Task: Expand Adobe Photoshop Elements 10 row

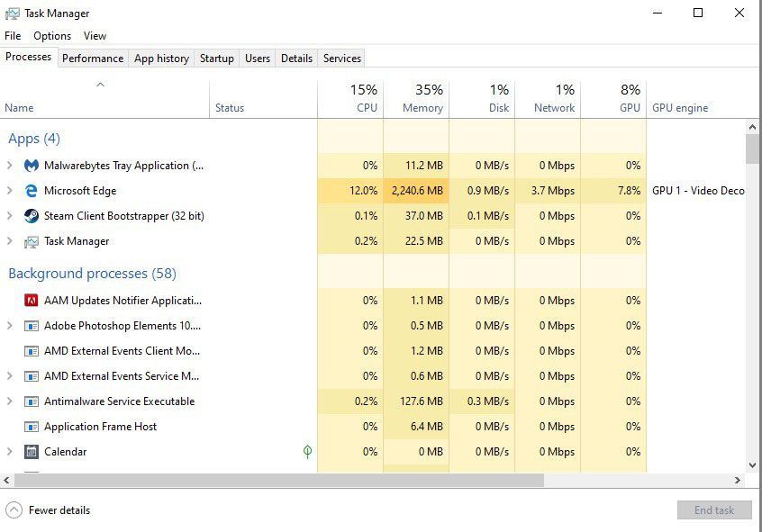Action: pos(9,326)
